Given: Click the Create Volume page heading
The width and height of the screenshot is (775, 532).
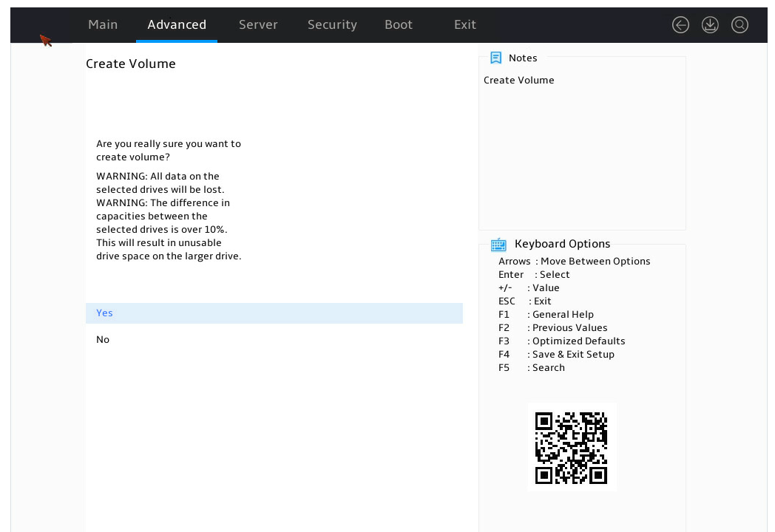Looking at the screenshot, I should pyautogui.click(x=130, y=64).
